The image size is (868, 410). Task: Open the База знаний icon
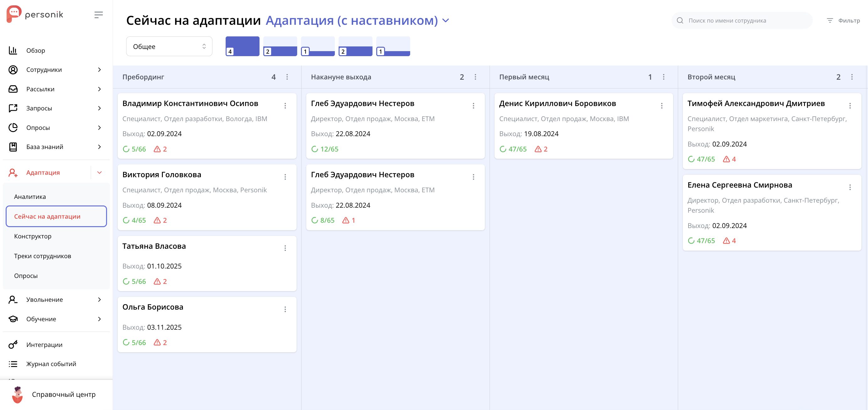point(13,146)
